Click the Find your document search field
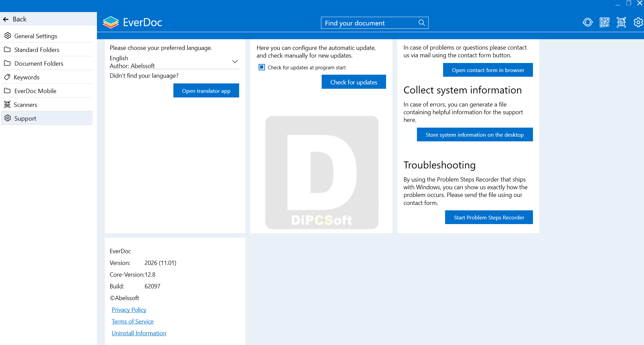 click(x=375, y=23)
